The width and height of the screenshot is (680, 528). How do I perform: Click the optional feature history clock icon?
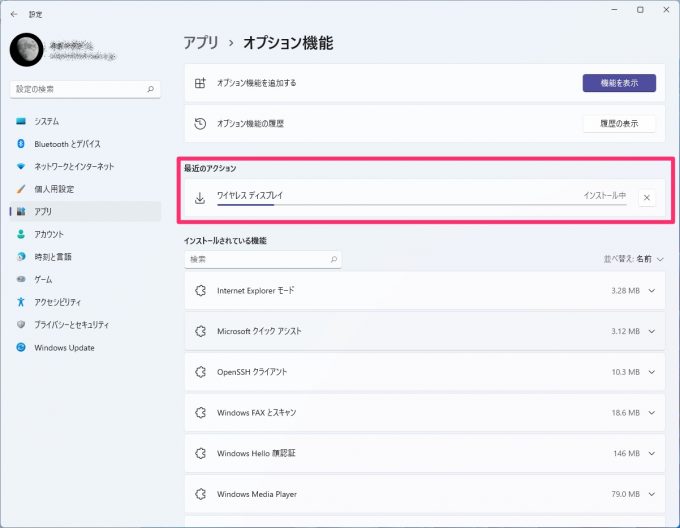click(x=200, y=124)
